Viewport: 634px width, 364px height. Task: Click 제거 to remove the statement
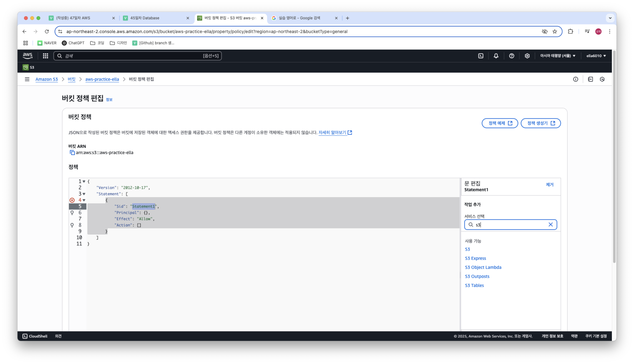coord(549,184)
